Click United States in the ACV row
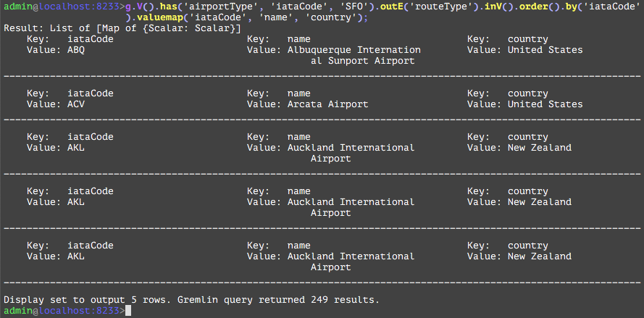 tap(545, 104)
